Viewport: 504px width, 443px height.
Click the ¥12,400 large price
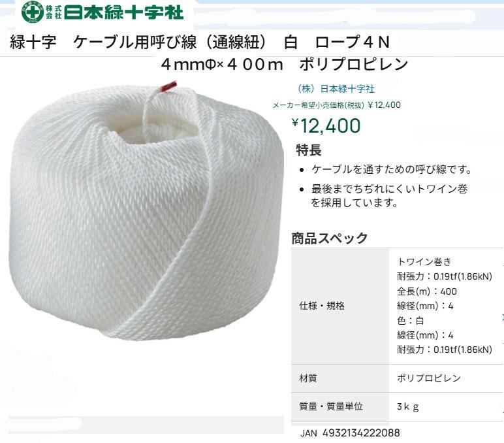tap(326, 126)
